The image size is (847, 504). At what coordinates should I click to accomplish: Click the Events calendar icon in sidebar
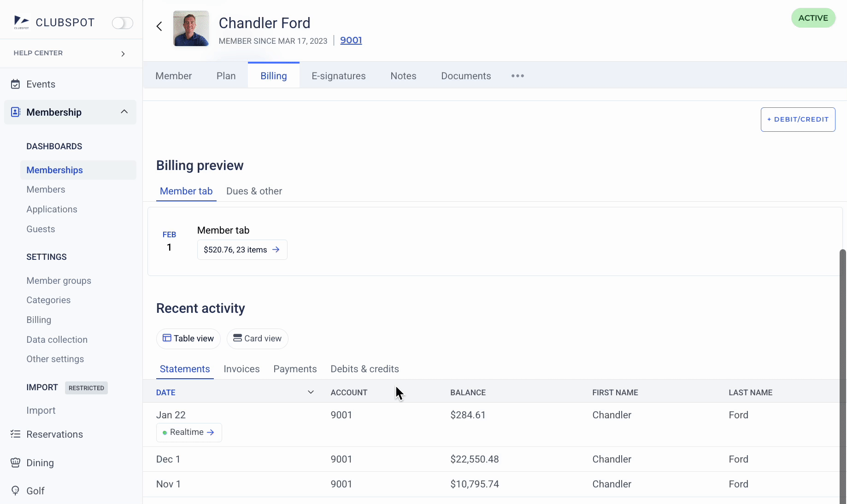click(16, 84)
